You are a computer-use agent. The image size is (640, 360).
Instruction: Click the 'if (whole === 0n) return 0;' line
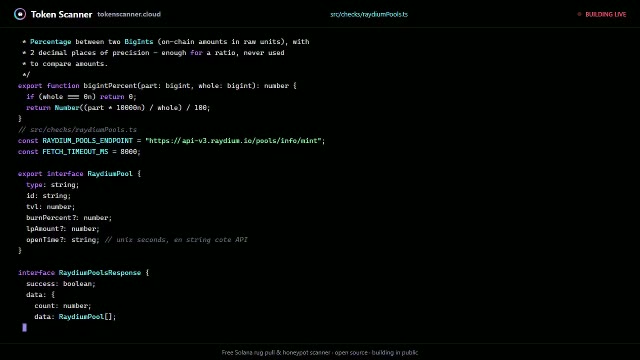pos(81,97)
